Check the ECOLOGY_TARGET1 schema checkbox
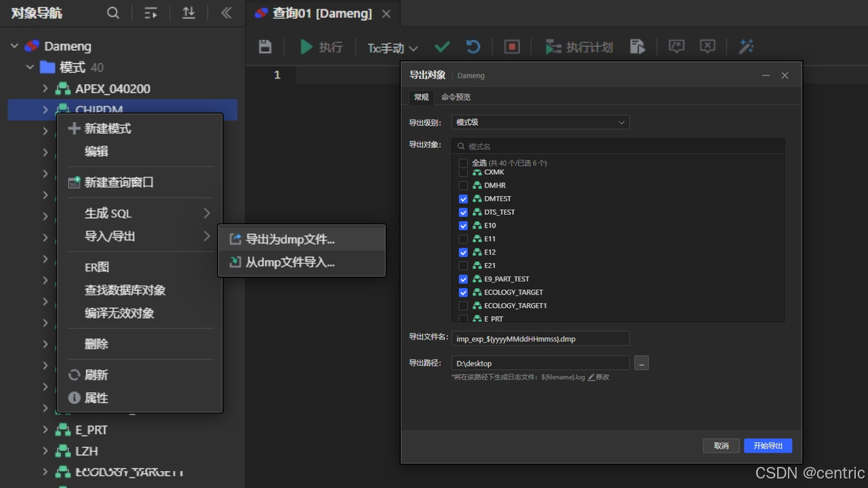Viewport: 868px width, 488px height. click(463, 306)
